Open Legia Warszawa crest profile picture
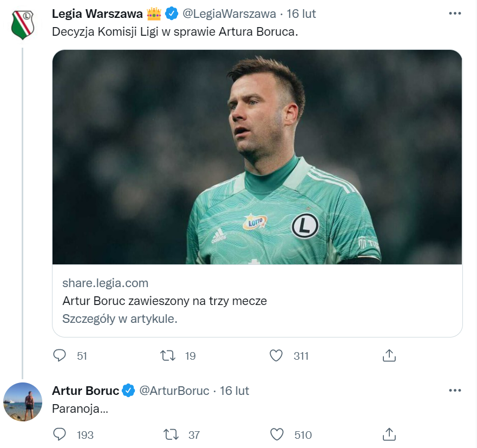Screen dimensions: 477x448 pyautogui.click(x=22, y=24)
